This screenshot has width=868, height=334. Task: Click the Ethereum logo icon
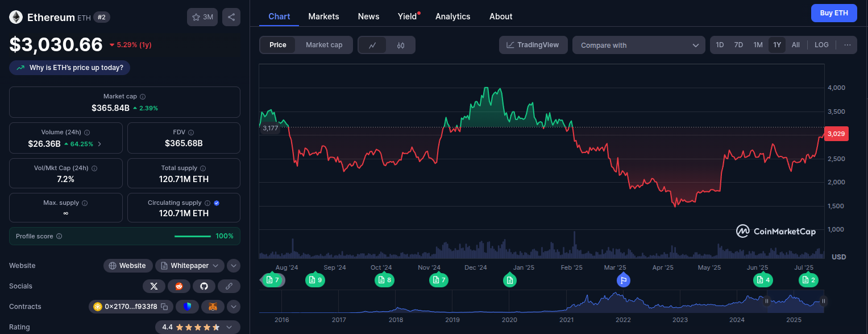pyautogui.click(x=16, y=17)
